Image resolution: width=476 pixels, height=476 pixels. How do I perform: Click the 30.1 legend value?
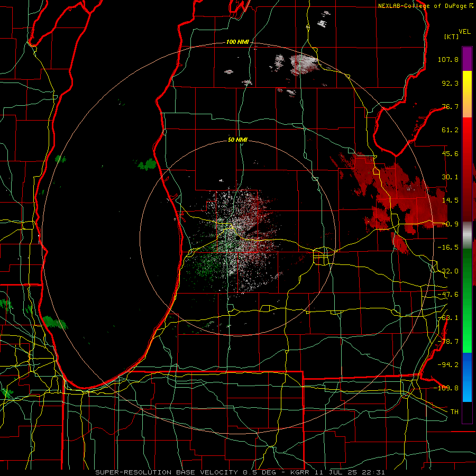tap(450, 177)
